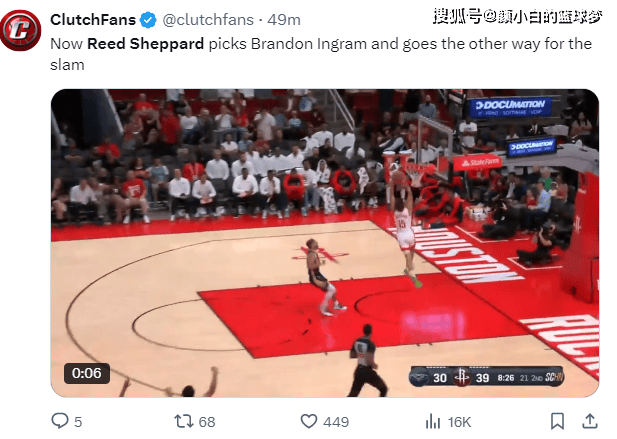Open the ClutchFans profile avatar
This screenshot has width=617, height=439.
[x=21, y=30]
